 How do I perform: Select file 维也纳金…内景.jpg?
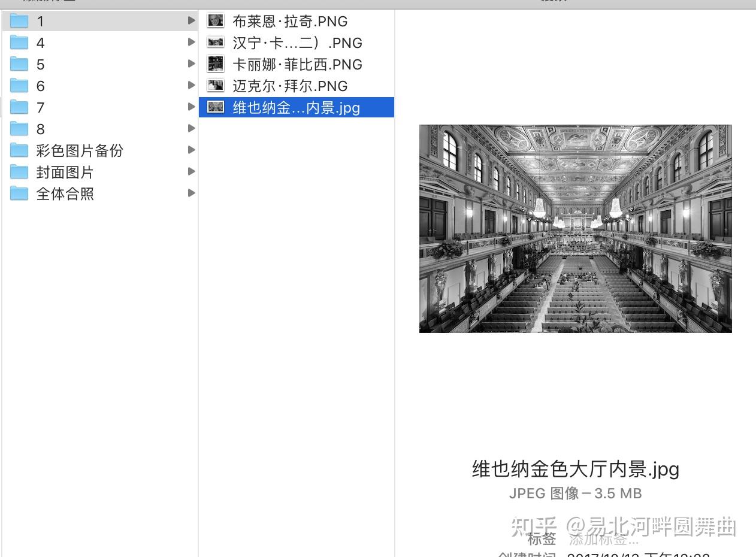297,107
